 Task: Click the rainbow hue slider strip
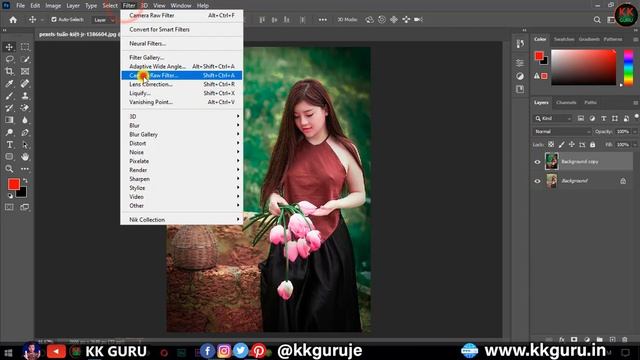click(629, 67)
